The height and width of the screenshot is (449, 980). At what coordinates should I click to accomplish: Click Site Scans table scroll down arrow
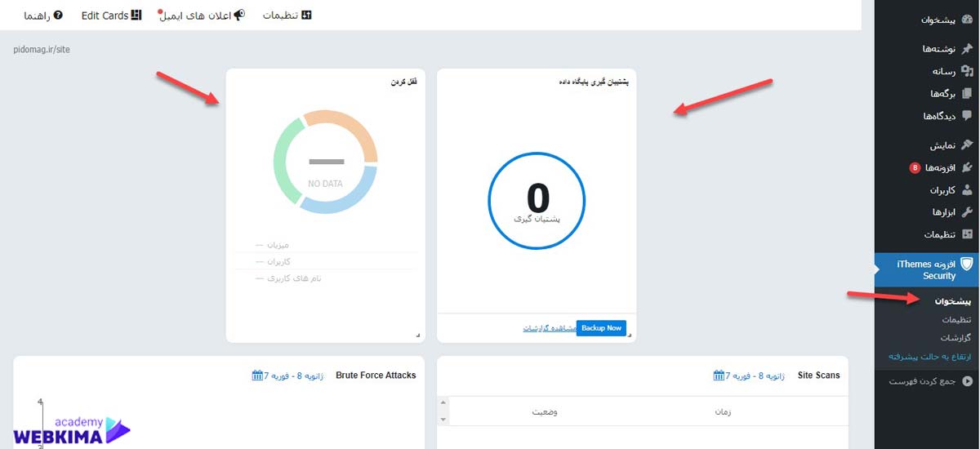point(443,420)
